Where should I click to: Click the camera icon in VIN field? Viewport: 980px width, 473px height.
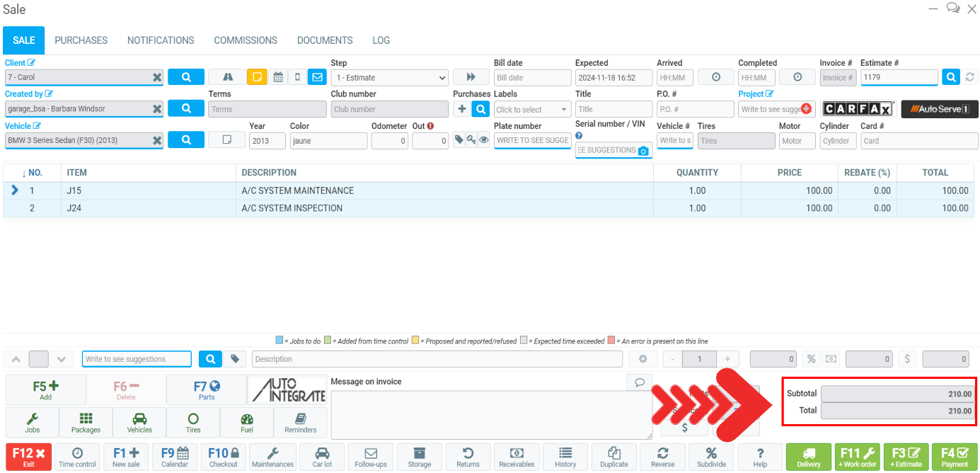coord(642,151)
